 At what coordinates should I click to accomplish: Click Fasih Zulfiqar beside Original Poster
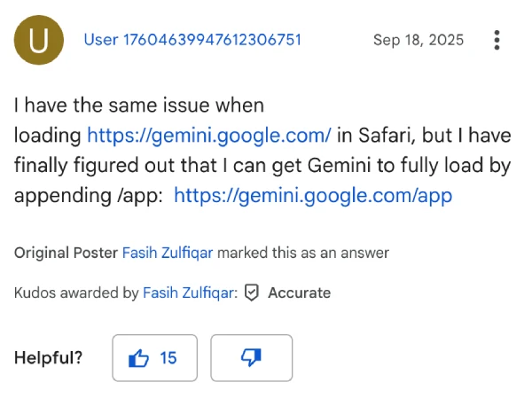168,253
